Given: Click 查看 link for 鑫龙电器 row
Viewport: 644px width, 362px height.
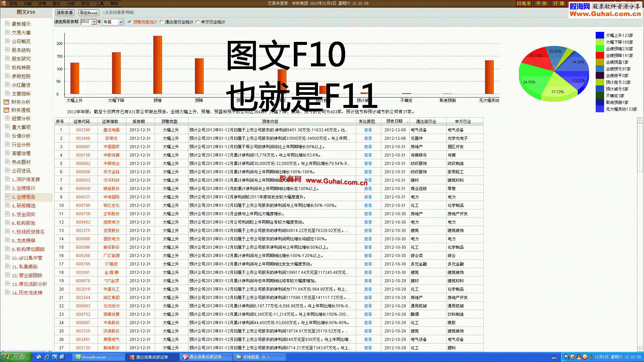Looking at the screenshot, I should (x=368, y=130).
